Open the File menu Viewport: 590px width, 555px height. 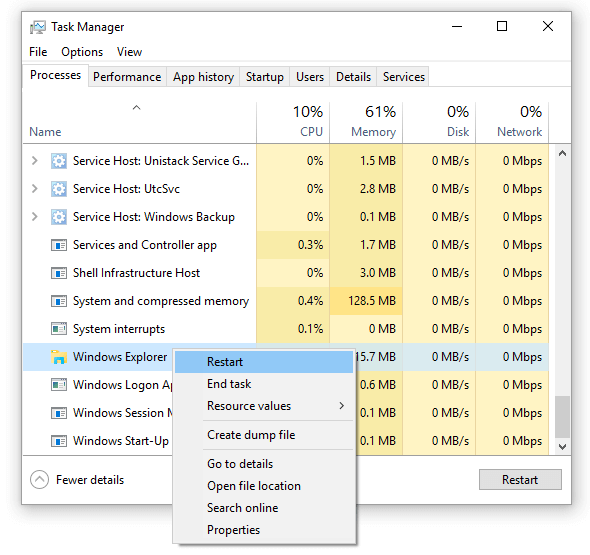[38, 52]
